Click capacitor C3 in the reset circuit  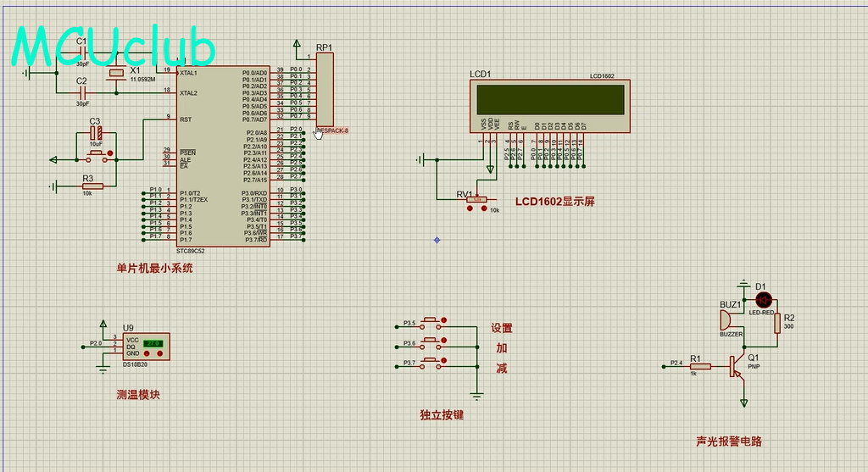pos(96,134)
